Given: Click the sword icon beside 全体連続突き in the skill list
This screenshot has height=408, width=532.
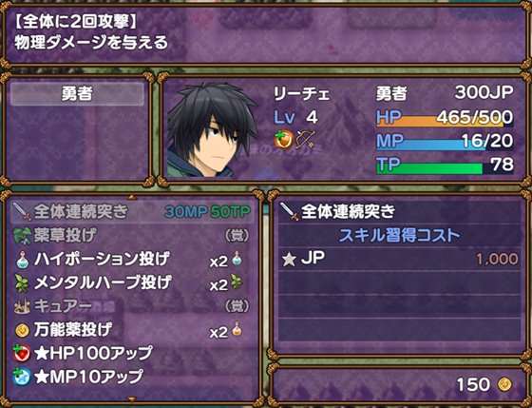Looking at the screenshot, I should click(x=22, y=212).
